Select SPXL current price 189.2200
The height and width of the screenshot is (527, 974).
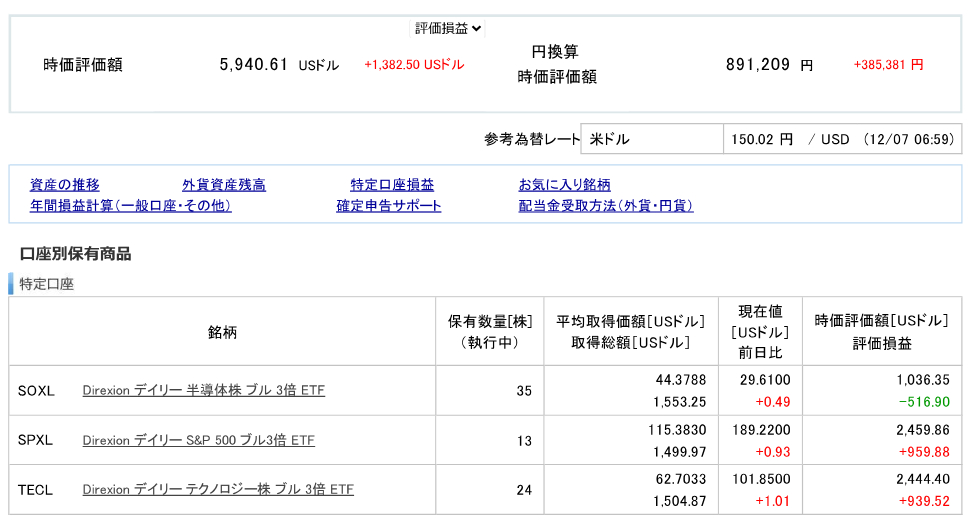tap(762, 429)
